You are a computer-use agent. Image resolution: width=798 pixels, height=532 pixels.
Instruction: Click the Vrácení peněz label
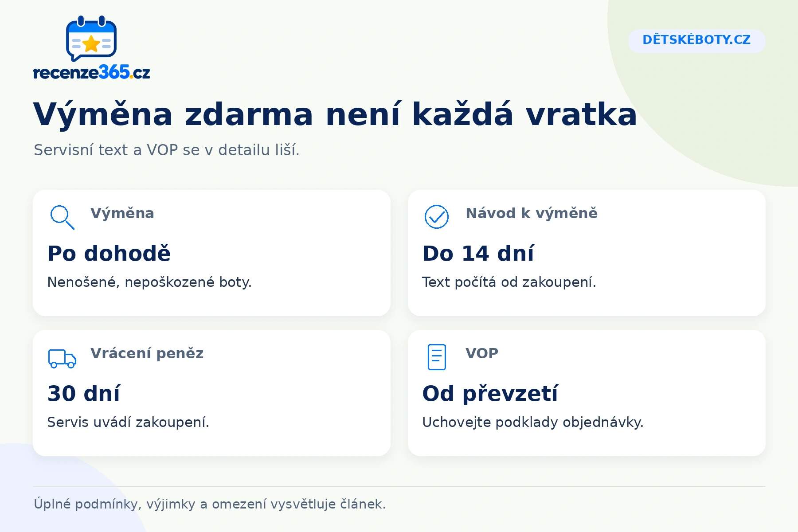click(x=147, y=353)
